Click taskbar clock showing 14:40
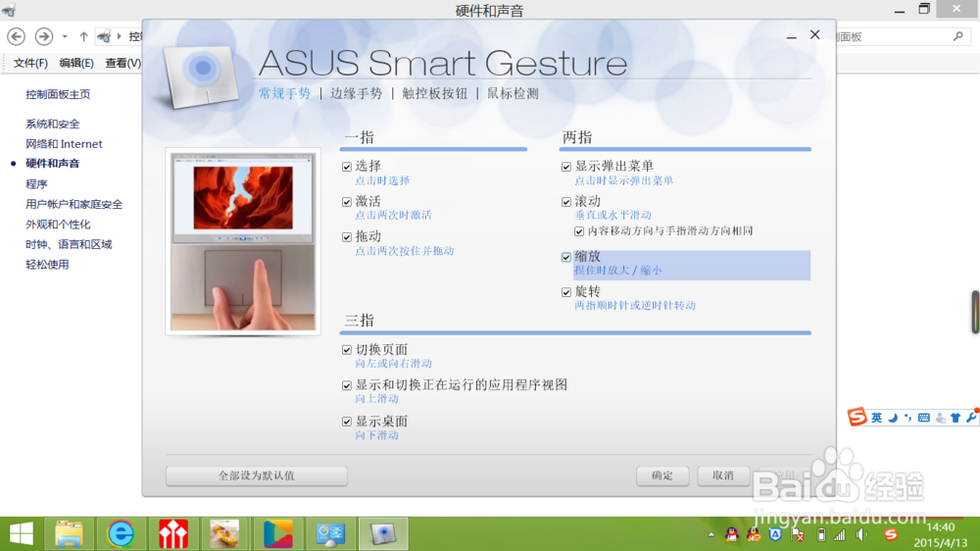Image resolution: width=980 pixels, height=551 pixels. click(x=940, y=527)
